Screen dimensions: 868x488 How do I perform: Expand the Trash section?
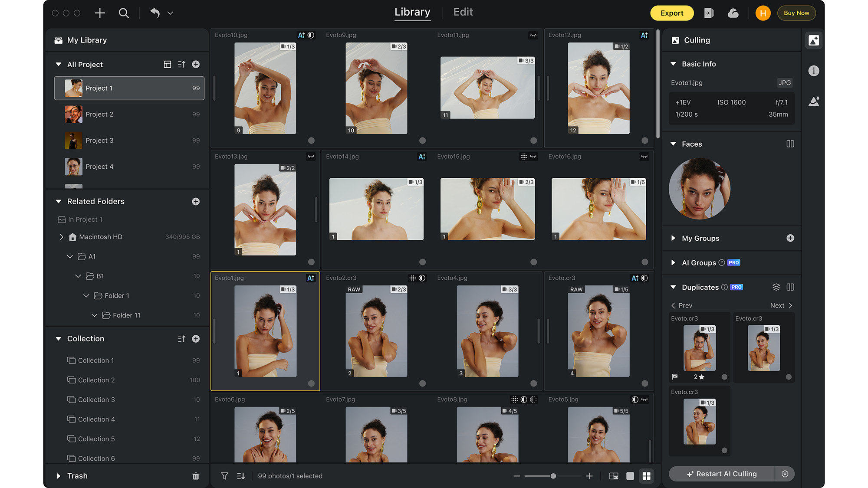pos(58,476)
